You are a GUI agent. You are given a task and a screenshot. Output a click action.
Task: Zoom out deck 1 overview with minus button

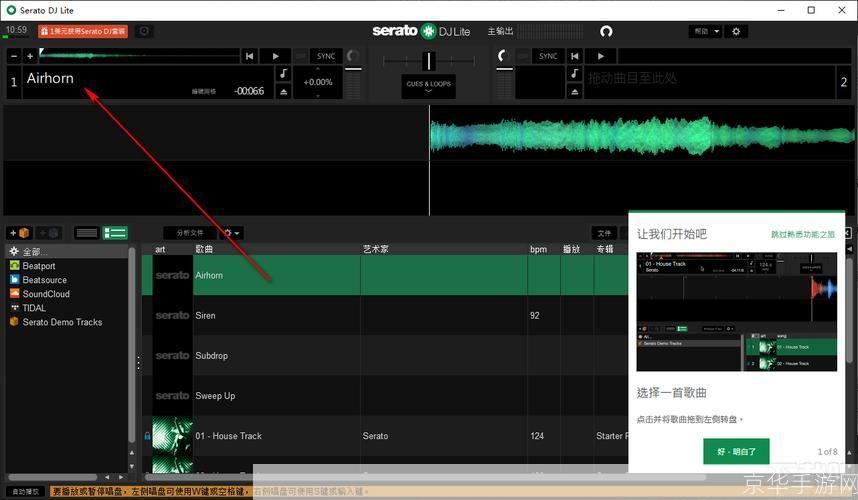[x=14, y=56]
